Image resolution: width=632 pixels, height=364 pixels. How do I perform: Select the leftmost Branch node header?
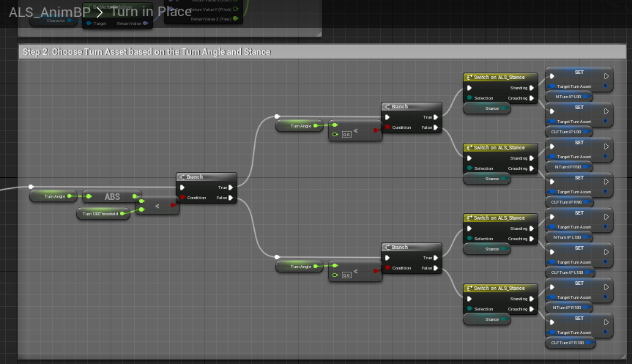207,177
